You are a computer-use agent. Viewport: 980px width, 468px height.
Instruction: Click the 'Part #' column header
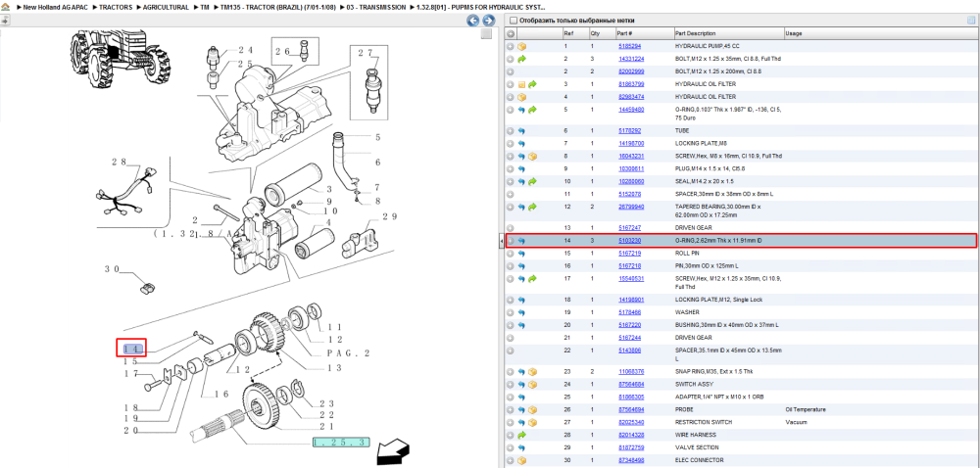tap(624, 33)
